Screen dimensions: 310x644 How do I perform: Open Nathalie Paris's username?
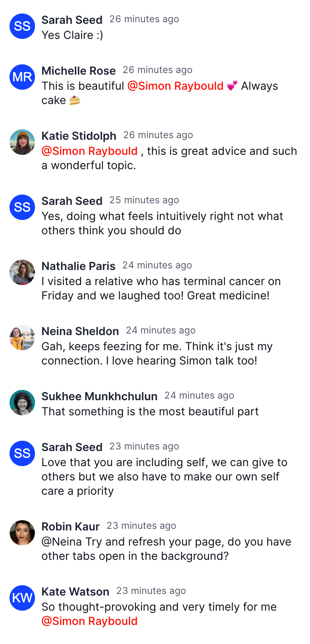[x=78, y=266]
